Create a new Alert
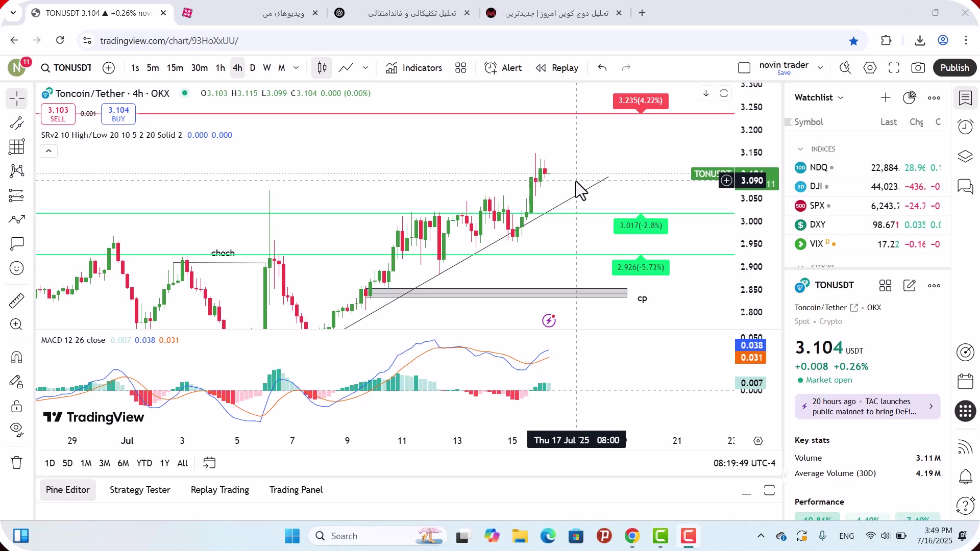This screenshot has height=551, width=980. pyautogui.click(x=503, y=68)
